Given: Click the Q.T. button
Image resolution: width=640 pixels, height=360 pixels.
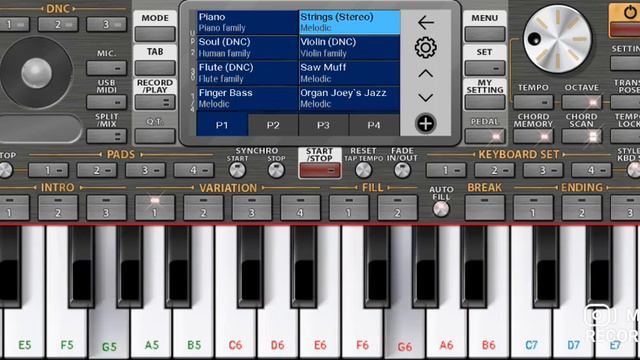Looking at the screenshot, I should tap(155, 136).
